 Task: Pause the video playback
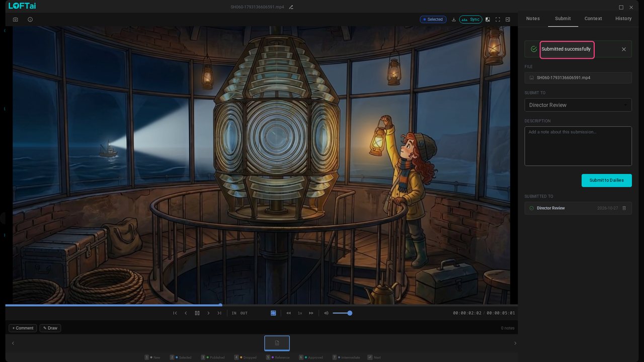pyautogui.click(x=197, y=313)
